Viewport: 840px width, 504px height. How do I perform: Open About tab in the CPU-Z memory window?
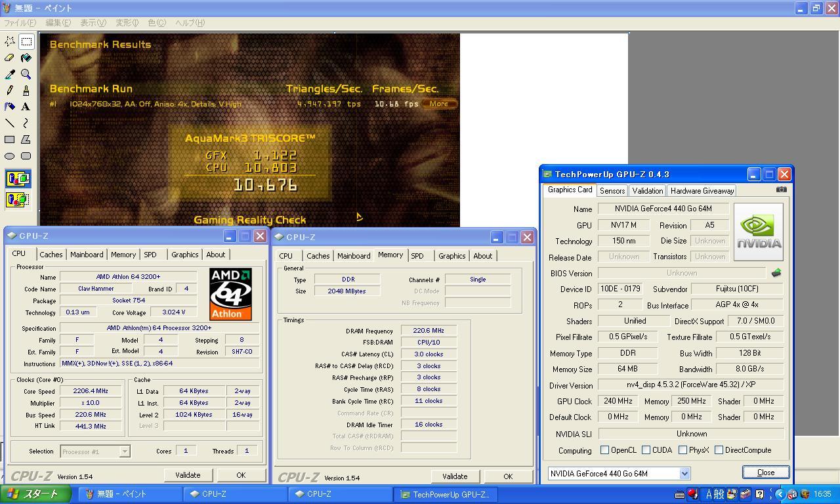(483, 256)
